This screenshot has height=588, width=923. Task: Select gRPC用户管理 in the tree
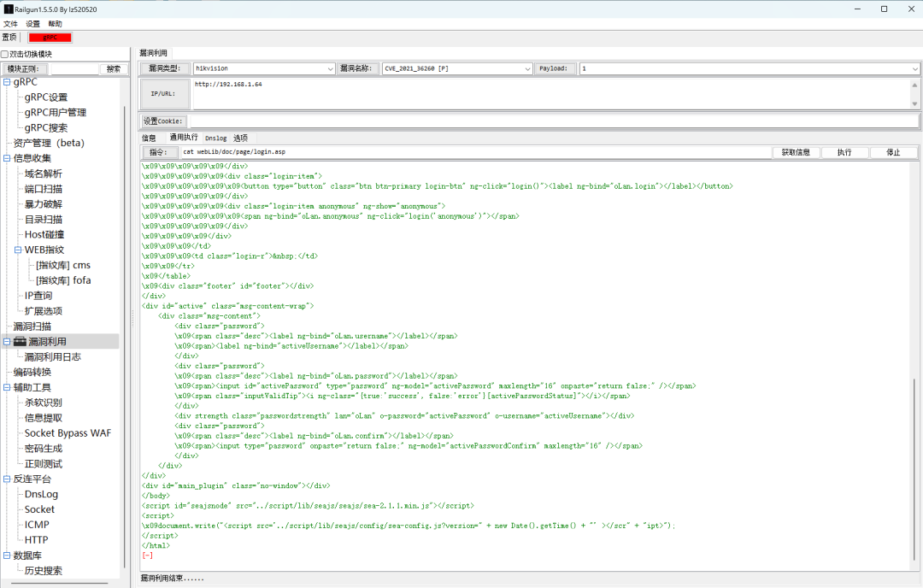coord(56,113)
